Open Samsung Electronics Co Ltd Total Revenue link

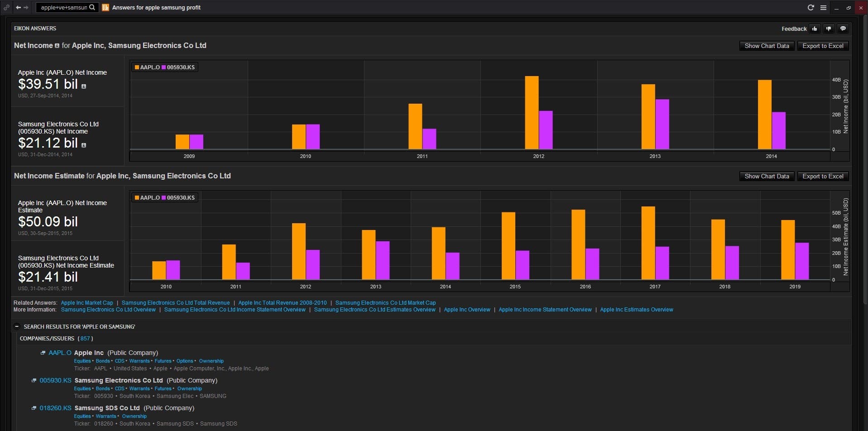point(176,303)
